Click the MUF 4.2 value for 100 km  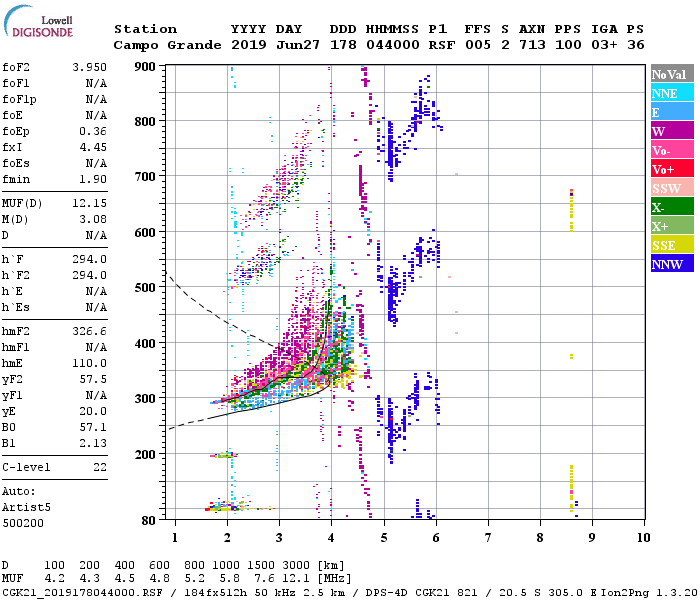pyautogui.click(x=54, y=579)
